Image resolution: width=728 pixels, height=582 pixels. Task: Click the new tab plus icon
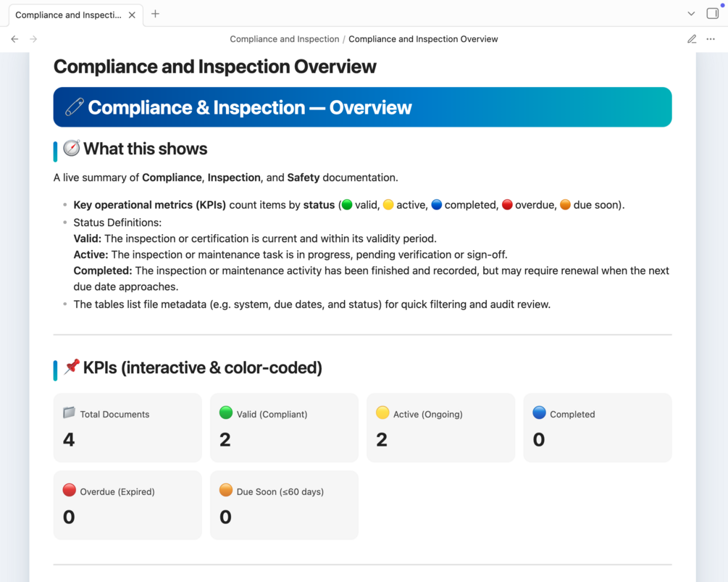click(155, 14)
